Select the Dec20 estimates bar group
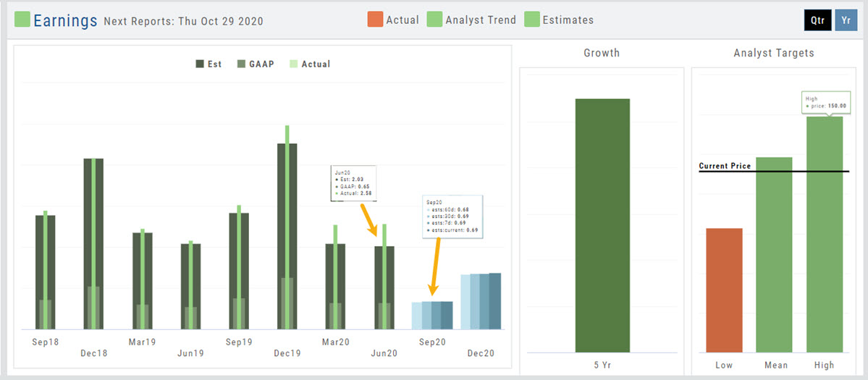Image resolution: width=868 pixels, height=380 pixels. tap(481, 302)
